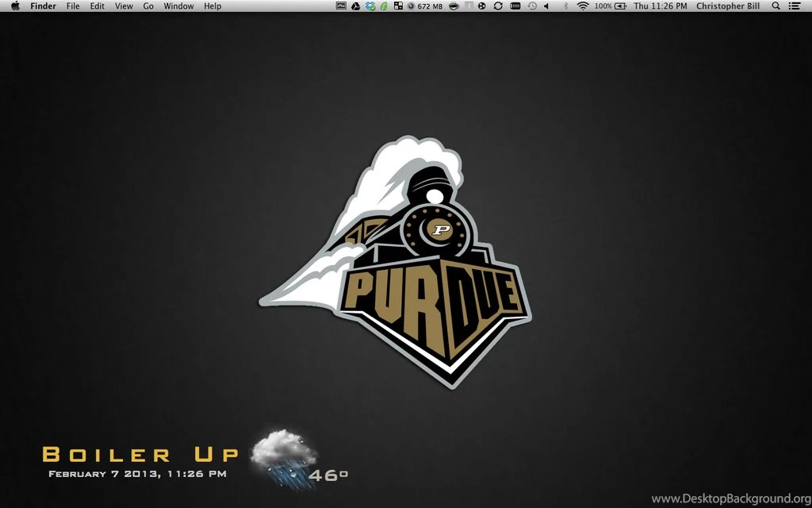This screenshot has width=812, height=508.
Task: Click the Caffeine coffee cup icon
Action: coord(454,6)
